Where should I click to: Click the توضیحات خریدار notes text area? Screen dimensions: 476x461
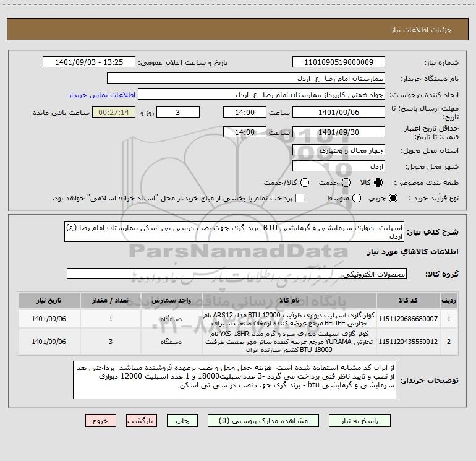point(234,380)
